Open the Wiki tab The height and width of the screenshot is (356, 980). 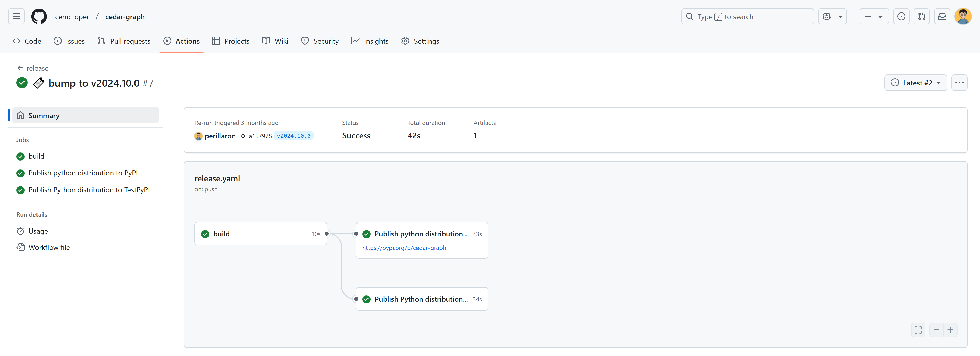click(275, 41)
